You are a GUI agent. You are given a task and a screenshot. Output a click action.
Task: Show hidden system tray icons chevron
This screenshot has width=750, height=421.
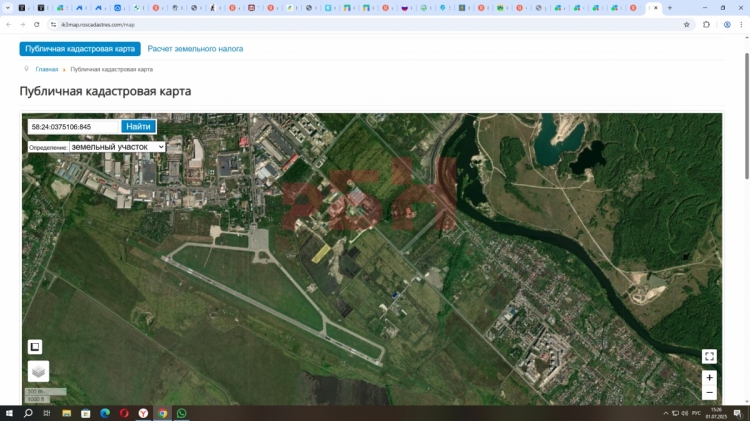pyautogui.click(x=666, y=413)
